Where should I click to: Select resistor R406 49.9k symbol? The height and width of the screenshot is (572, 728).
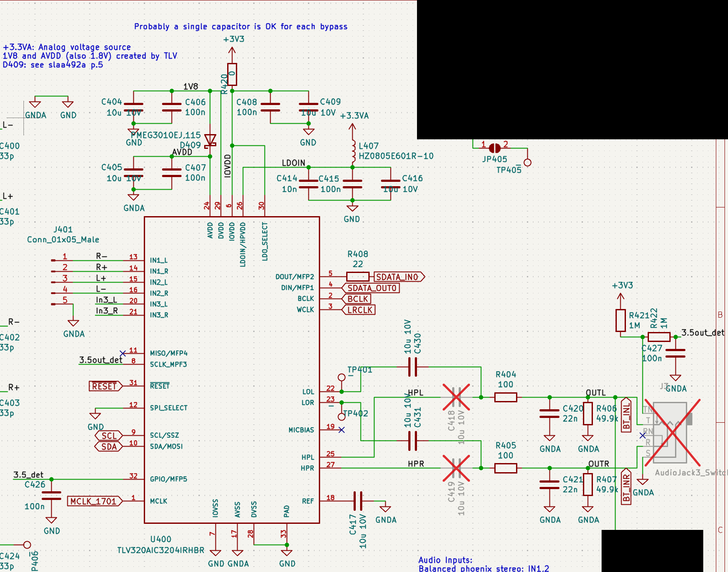pos(588,413)
